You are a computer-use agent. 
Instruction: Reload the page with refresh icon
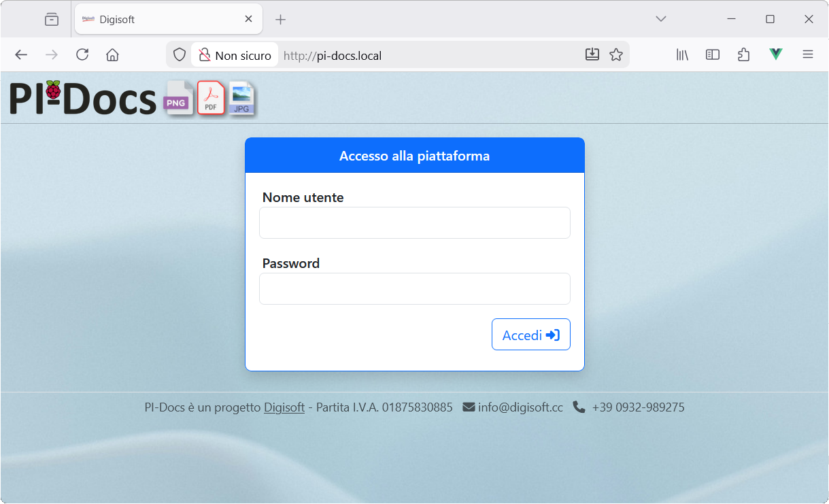(x=82, y=55)
